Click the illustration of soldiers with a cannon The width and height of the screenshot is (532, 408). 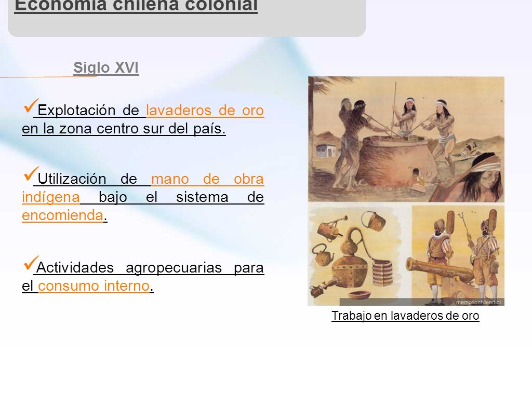458,255
